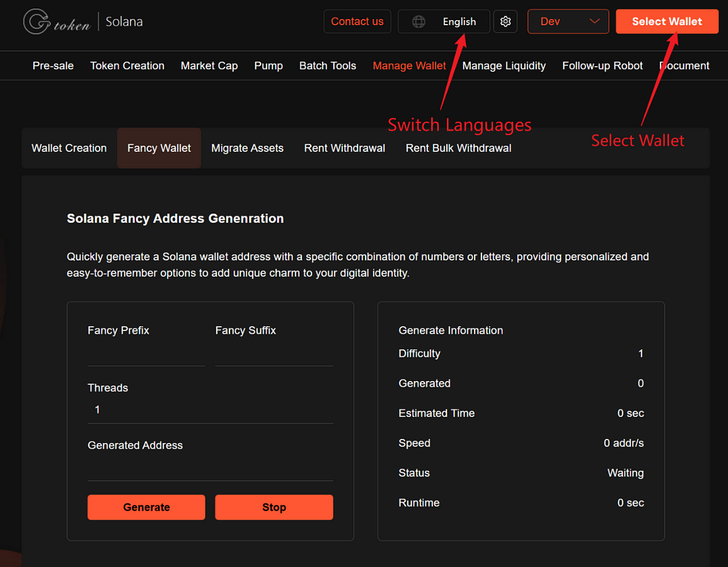728x567 pixels.
Task: Select Batch Tools in navigation
Action: [x=327, y=66]
